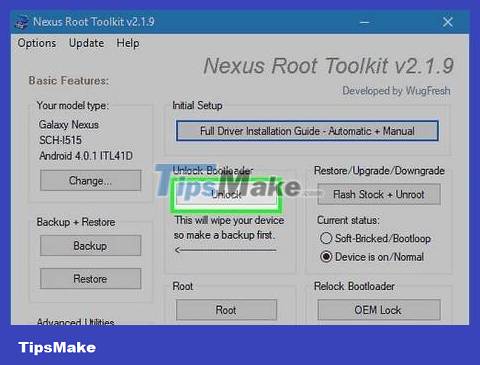This screenshot has height=365, width=480.
Task: Click the Restore button
Action: [90, 279]
